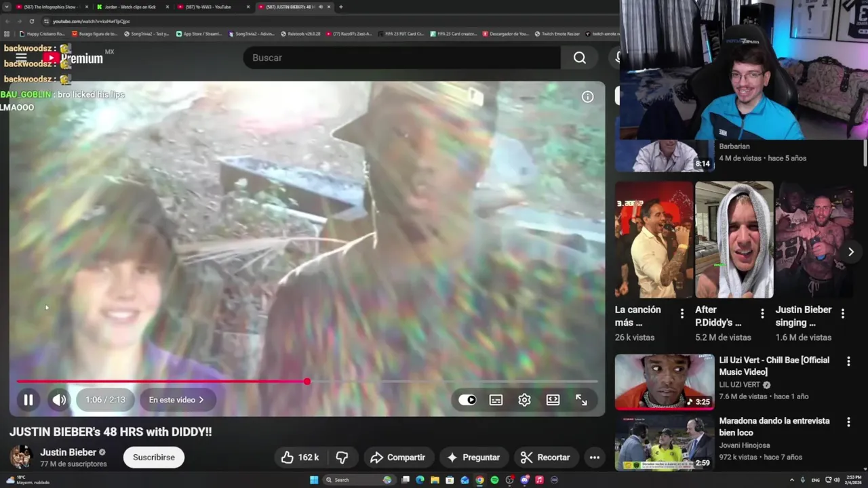Open Maradona entrevista video thumbnail

[x=665, y=443]
